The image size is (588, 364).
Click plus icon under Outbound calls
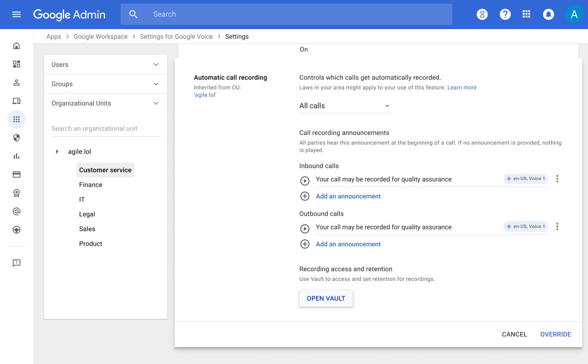(x=305, y=244)
